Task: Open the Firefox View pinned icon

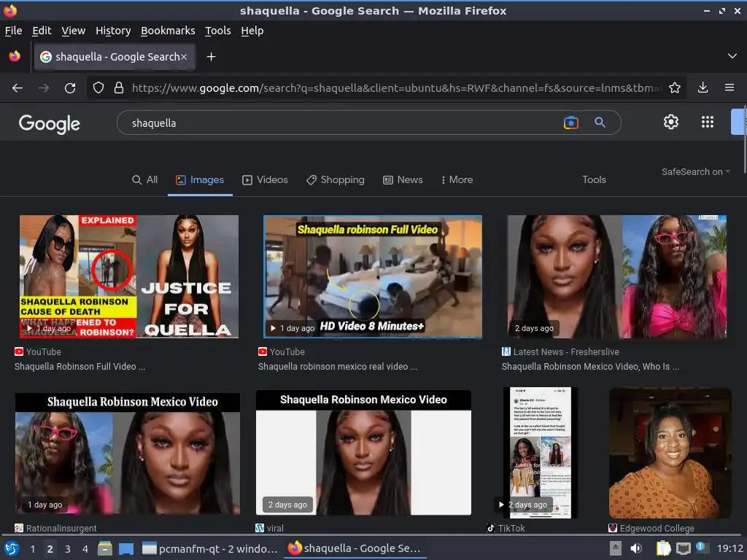Action: tap(15, 56)
